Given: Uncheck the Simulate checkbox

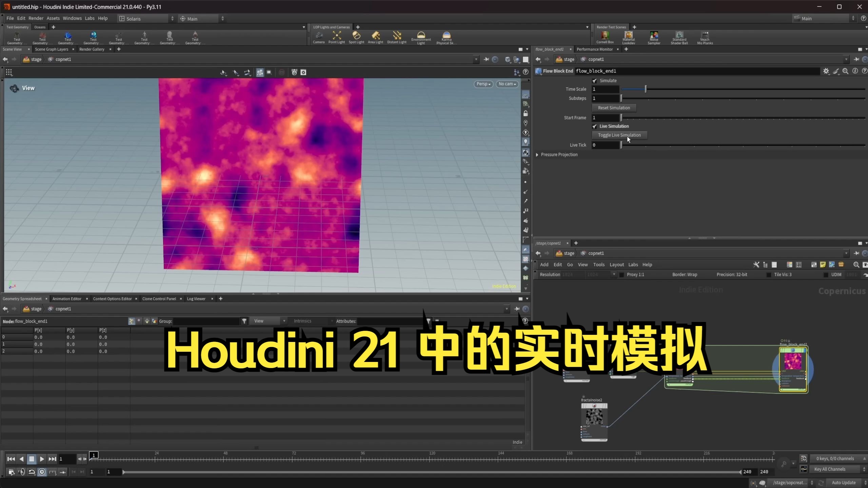Looking at the screenshot, I should click(594, 81).
